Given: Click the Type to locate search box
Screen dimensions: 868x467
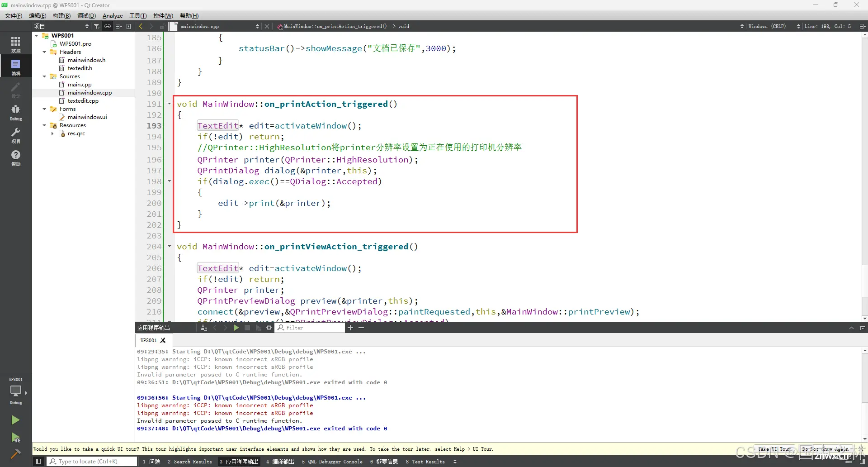Looking at the screenshot, I should 92,462.
